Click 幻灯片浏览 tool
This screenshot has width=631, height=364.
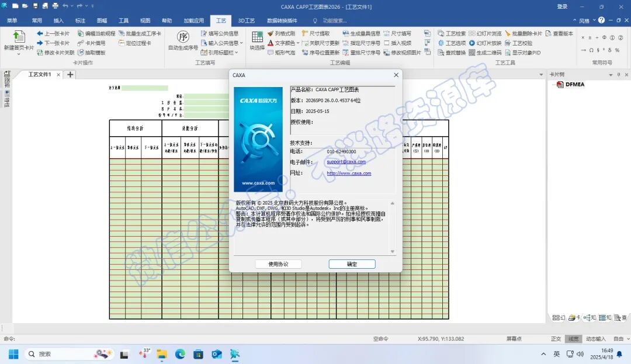[x=486, y=33]
